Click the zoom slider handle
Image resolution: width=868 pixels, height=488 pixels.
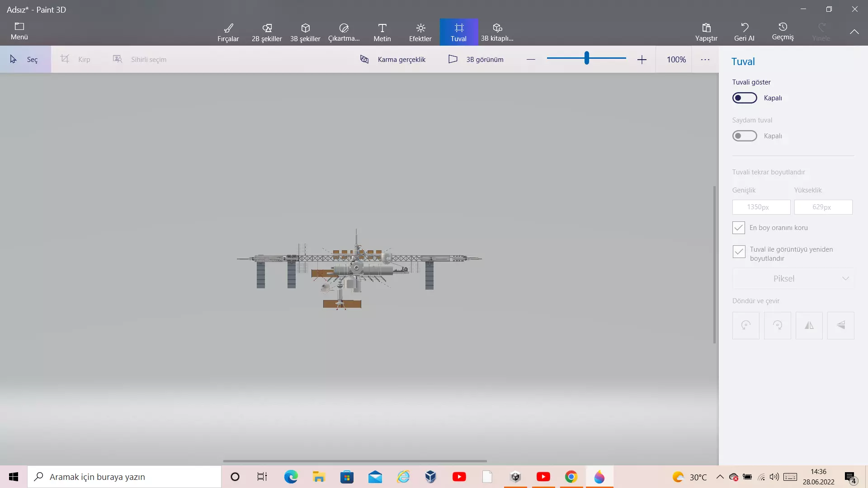[x=586, y=58]
